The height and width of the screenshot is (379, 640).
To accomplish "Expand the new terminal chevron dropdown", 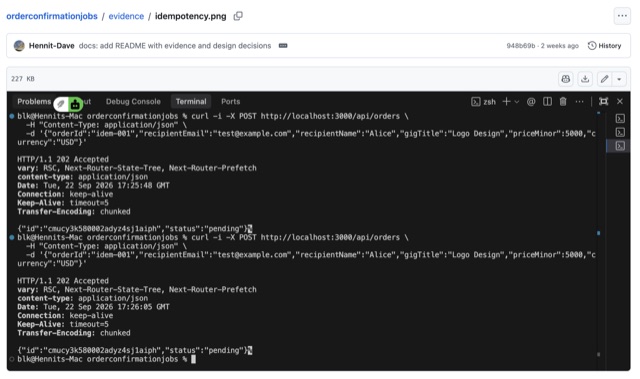I will 517,102.
